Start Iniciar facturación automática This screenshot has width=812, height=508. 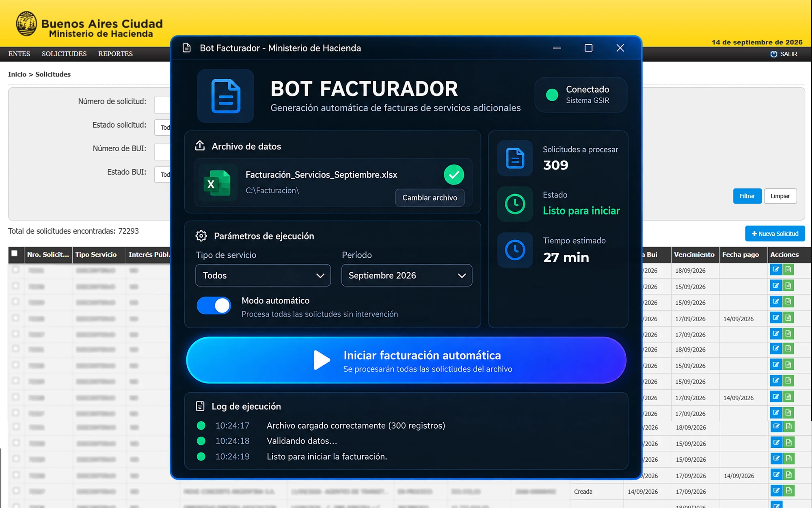pyautogui.click(x=406, y=360)
